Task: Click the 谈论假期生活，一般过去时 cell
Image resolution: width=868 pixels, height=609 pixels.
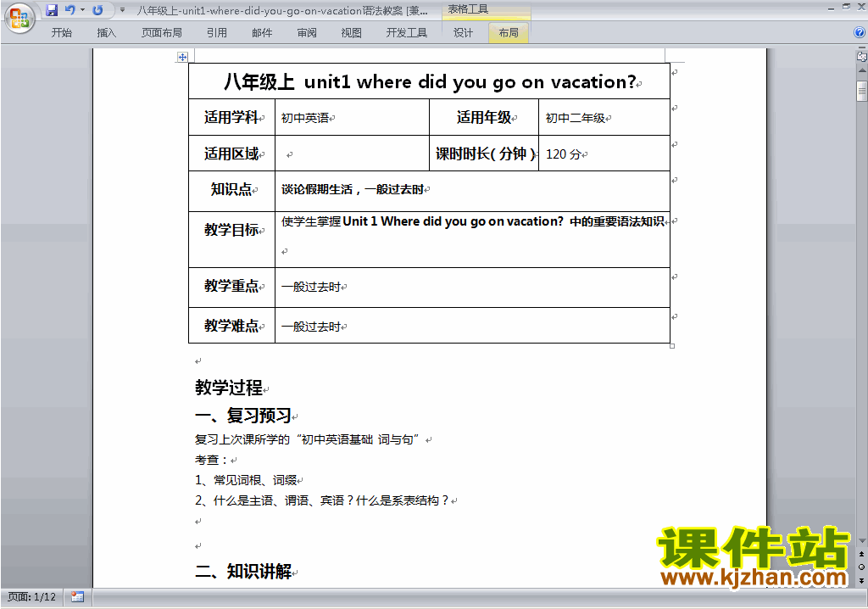Action: click(x=472, y=189)
